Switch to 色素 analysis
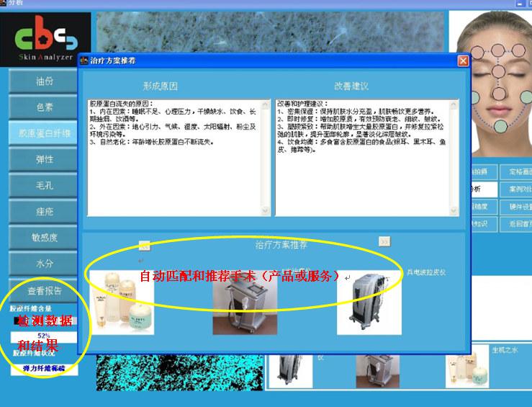Screen dimensions: 532x407 (45, 107)
